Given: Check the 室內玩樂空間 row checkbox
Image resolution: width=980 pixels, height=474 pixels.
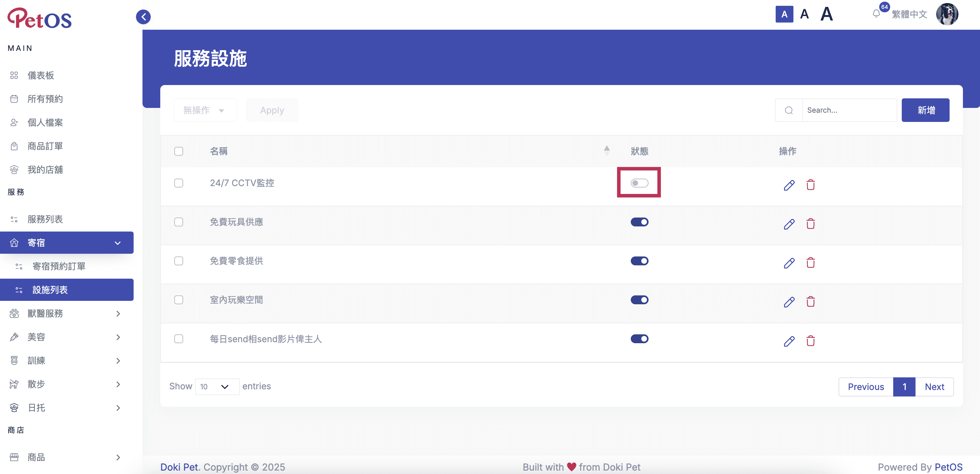Looking at the screenshot, I should (178, 300).
